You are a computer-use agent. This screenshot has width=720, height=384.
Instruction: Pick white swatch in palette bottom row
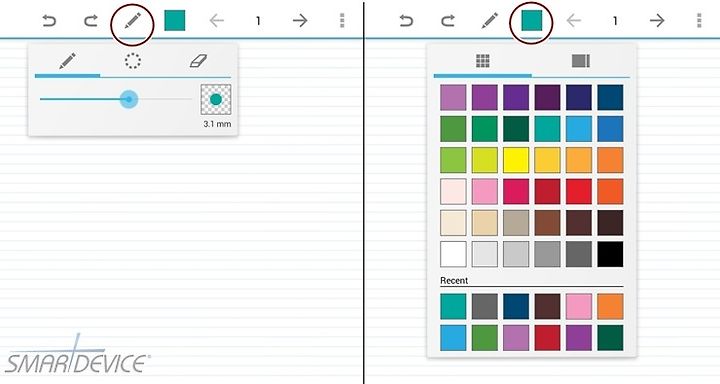453,254
